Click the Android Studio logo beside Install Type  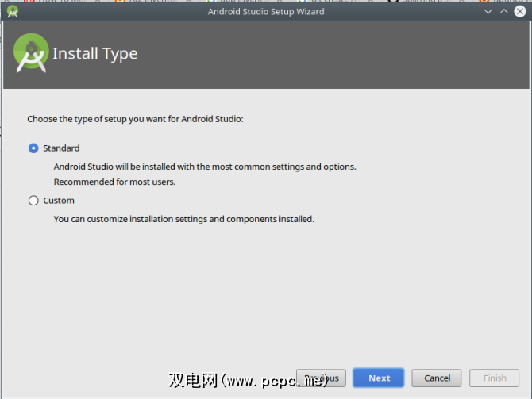tap(31, 53)
